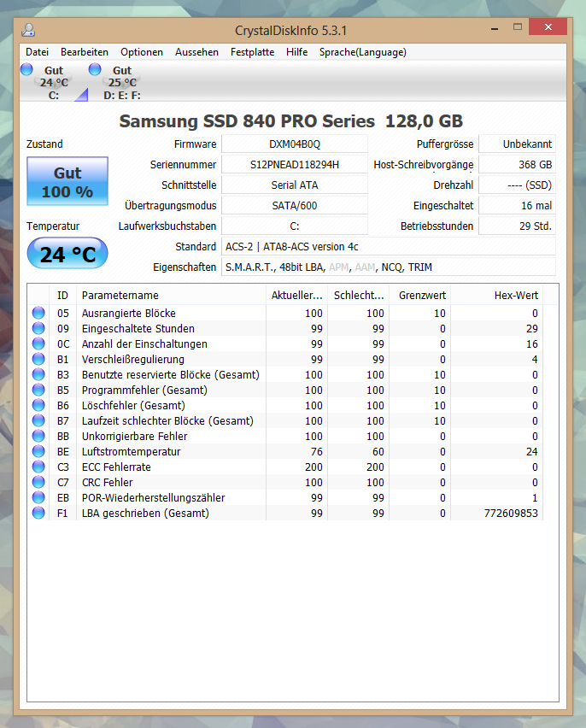Click the Schnittstelle field Serial ATA
Viewport: 586px width, 728px height.
[x=295, y=185]
